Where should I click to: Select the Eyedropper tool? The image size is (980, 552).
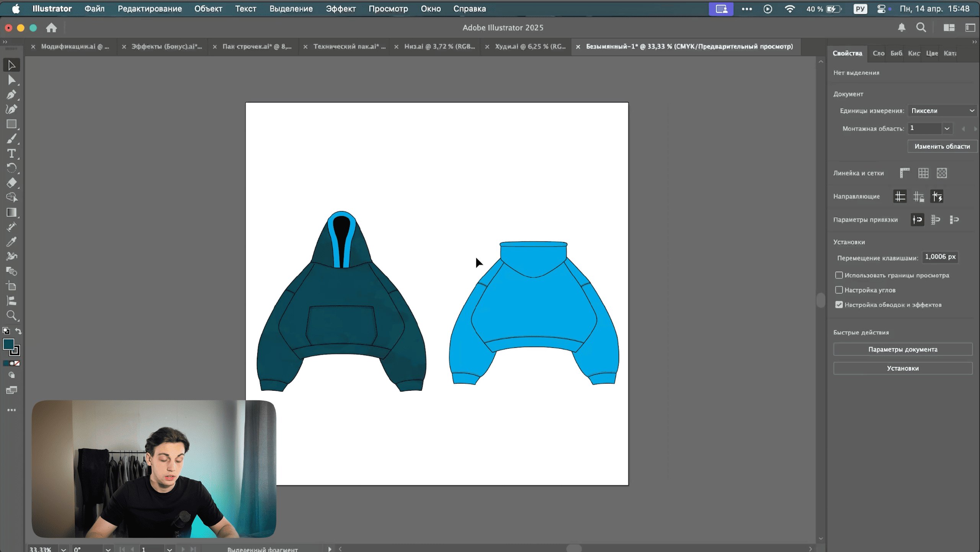pos(11,242)
